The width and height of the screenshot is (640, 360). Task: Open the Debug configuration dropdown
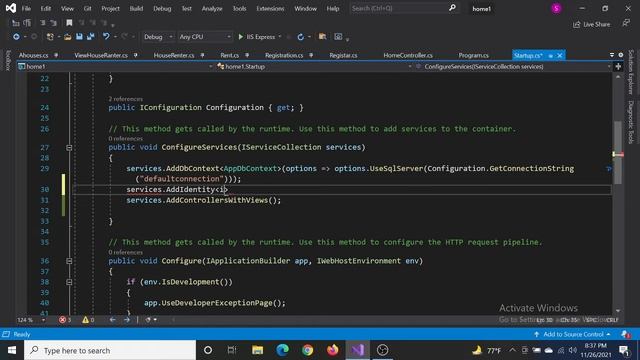pyautogui.click(x=158, y=37)
